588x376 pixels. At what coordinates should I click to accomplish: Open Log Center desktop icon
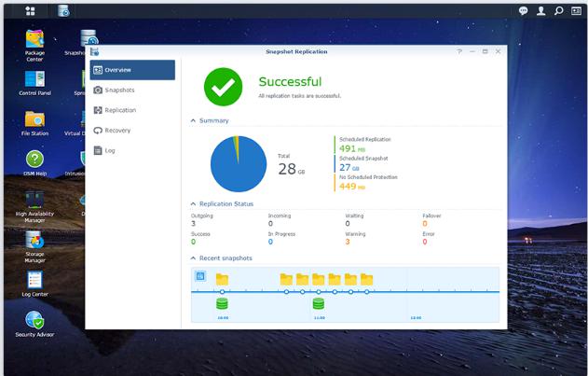point(34,280)
